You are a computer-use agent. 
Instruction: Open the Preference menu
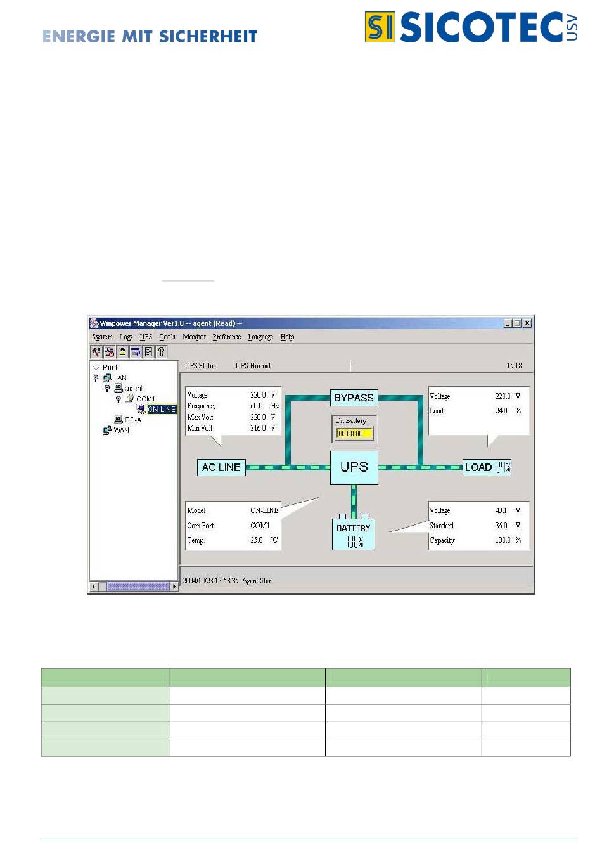[x=227, y=337]
